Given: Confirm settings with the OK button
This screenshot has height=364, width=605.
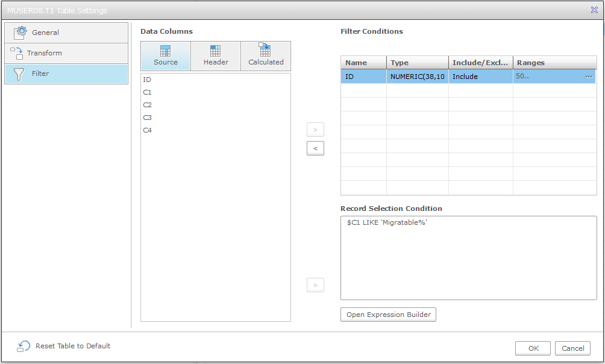Looking at the screenshot, I should click(x=533, y=348).
